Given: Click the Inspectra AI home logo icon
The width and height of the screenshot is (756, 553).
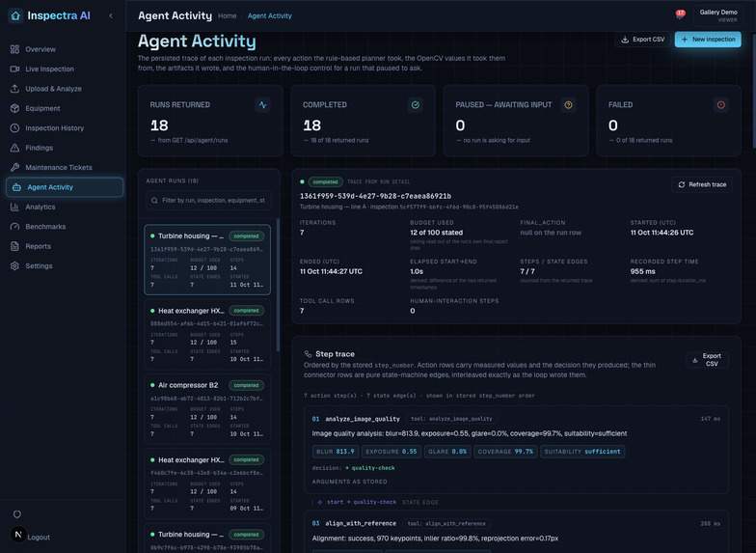Looking at the screenshot, I should click(x=15, y=15).
